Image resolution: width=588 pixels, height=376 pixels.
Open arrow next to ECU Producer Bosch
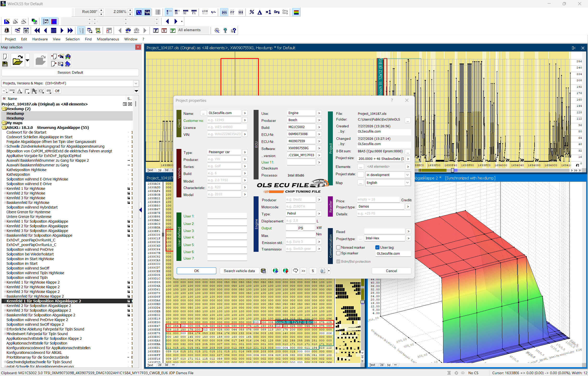click(319, 120)
